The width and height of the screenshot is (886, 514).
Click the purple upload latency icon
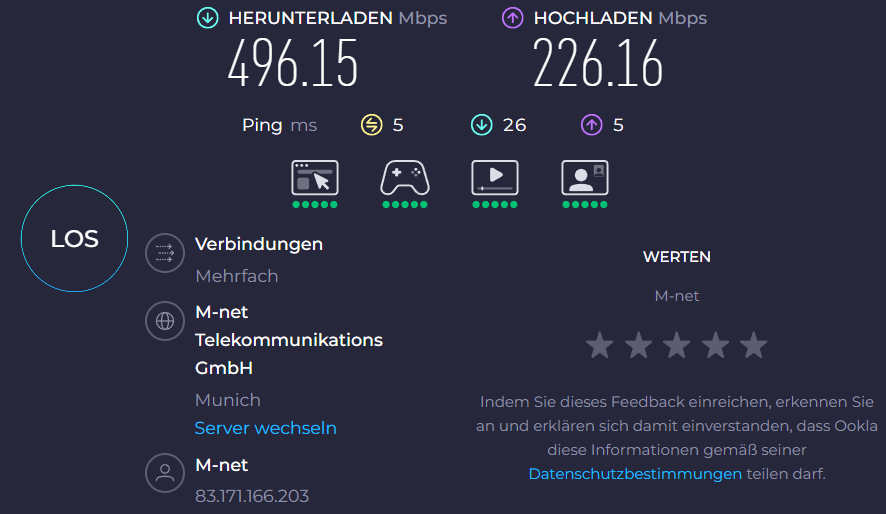point(592,125)
